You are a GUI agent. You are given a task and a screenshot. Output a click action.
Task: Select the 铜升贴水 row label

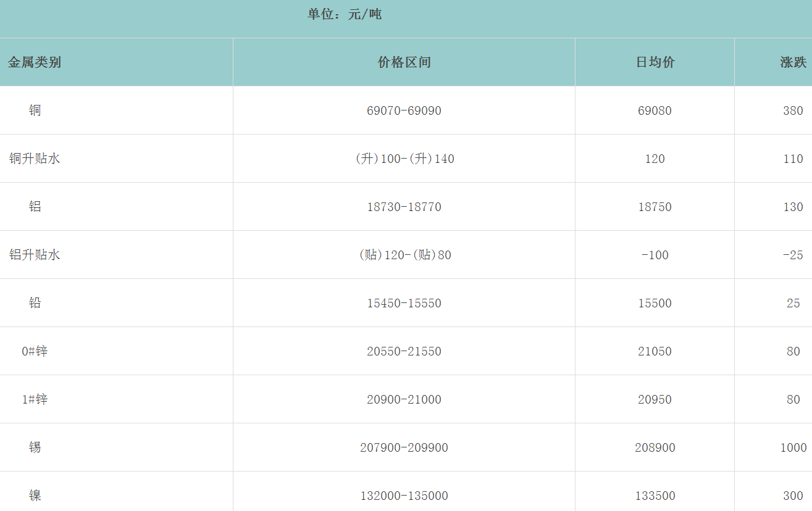pyautogui.click(x=35, y=159)
